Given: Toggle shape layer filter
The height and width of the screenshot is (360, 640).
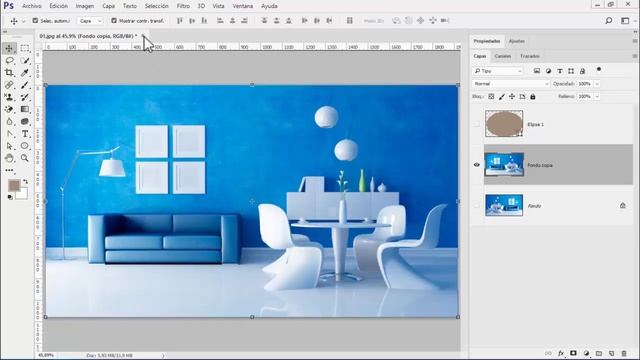Looking at the screenshot, I should (x=571, y=71).
